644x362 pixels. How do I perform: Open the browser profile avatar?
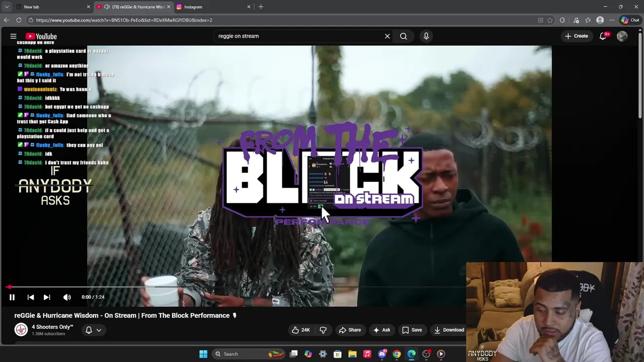pyautogui.click(x=600, y=20)
